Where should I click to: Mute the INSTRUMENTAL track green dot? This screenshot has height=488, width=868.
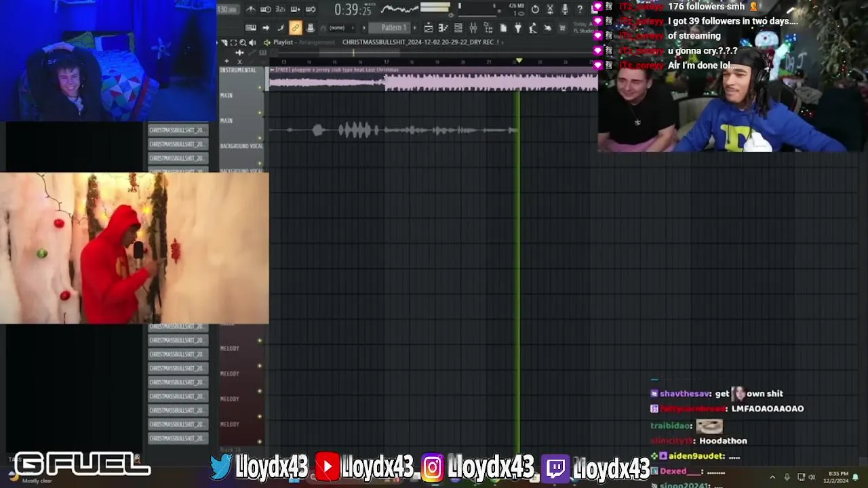pos(260,87)
